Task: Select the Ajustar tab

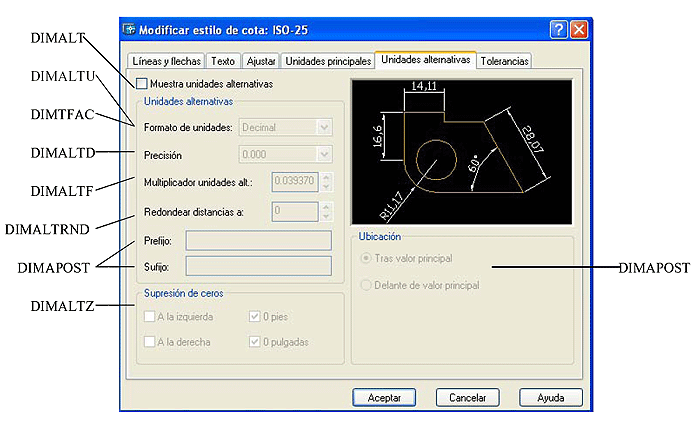Action: coord(261,61)
